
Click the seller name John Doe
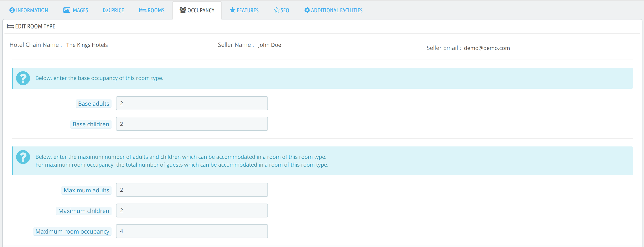point(269,45)
